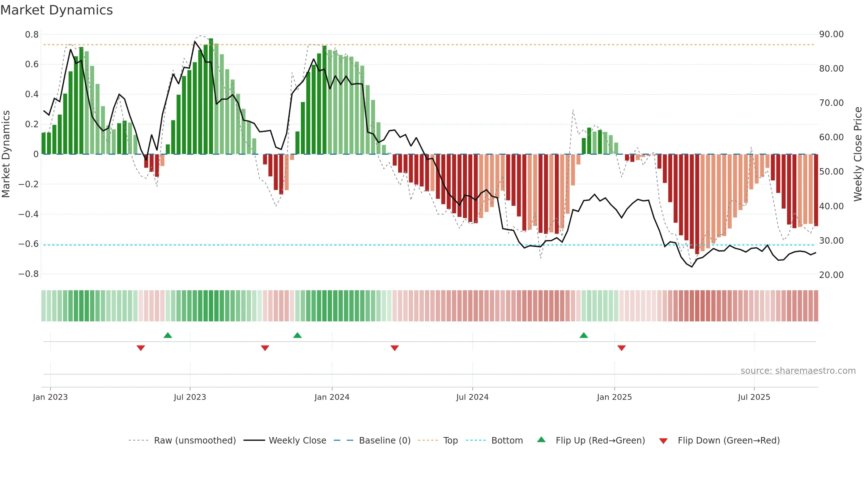Click the Jul 2024 axis label

(x=472, y=397)
